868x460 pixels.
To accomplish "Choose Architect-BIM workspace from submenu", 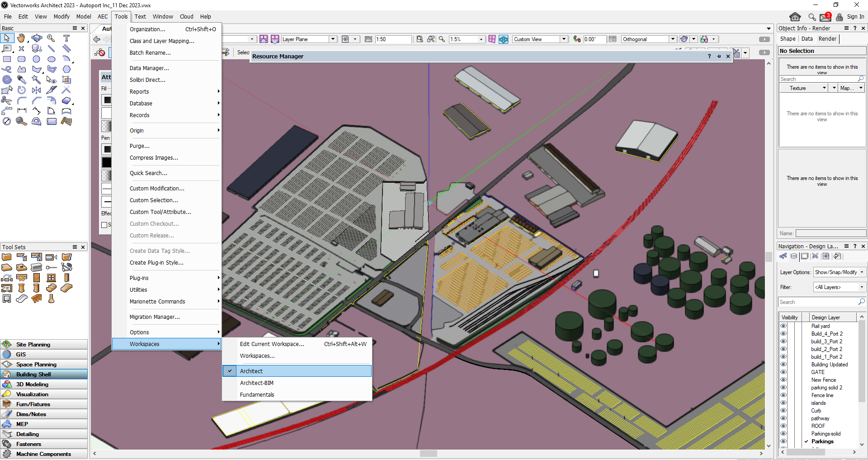I will (256, 383).
